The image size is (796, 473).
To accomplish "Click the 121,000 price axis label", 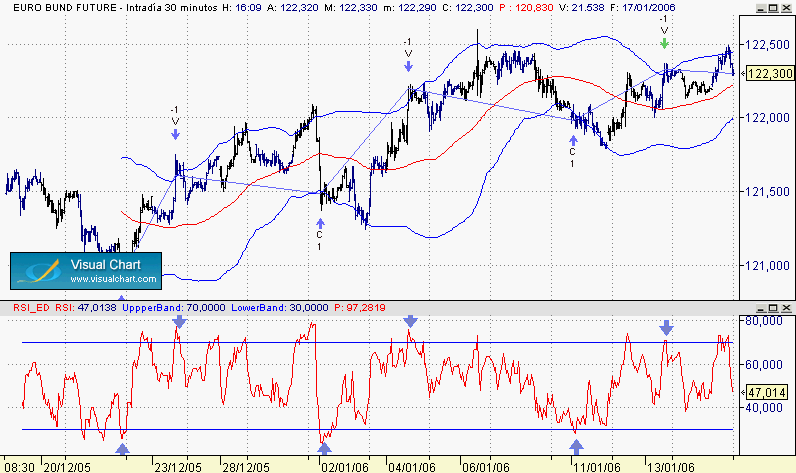I will 768,265.
